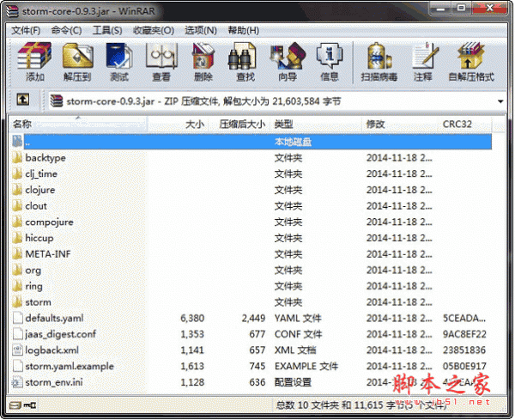The image size is (515, 420).
Task: Select the clout folder
Action: [x=36, y=206]
